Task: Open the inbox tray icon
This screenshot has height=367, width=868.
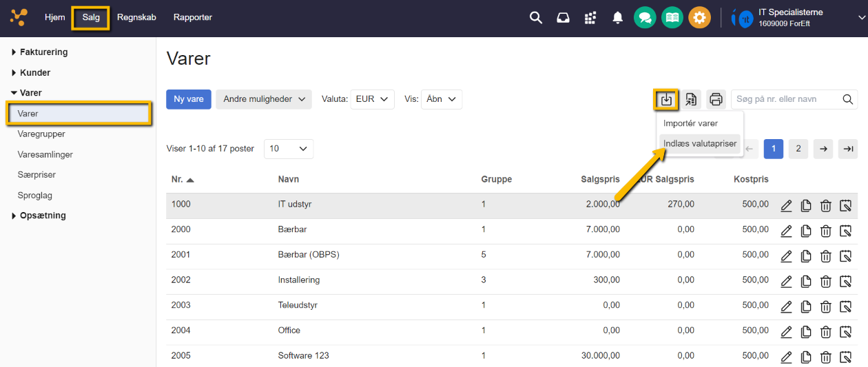Action: pyautogui.click(x=563, y=18)
